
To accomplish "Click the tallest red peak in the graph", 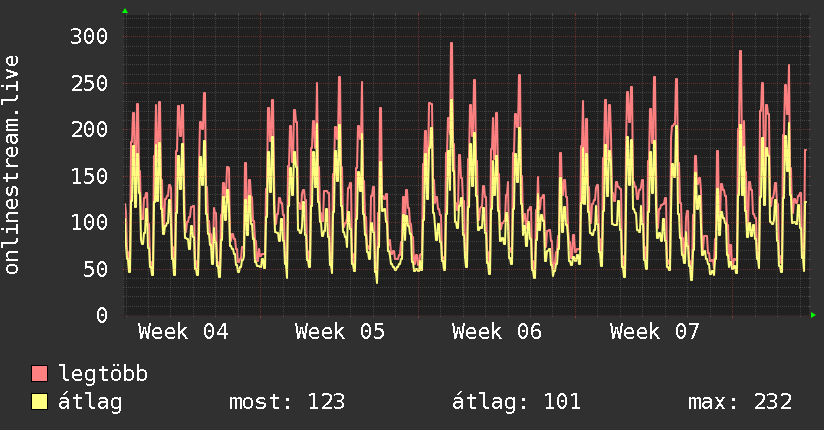I will (451, 45).
